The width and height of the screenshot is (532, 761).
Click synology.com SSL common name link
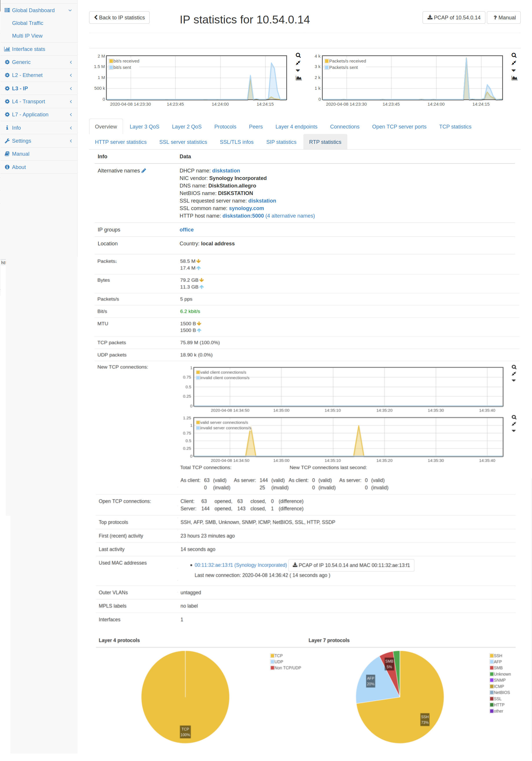[246, 209]
